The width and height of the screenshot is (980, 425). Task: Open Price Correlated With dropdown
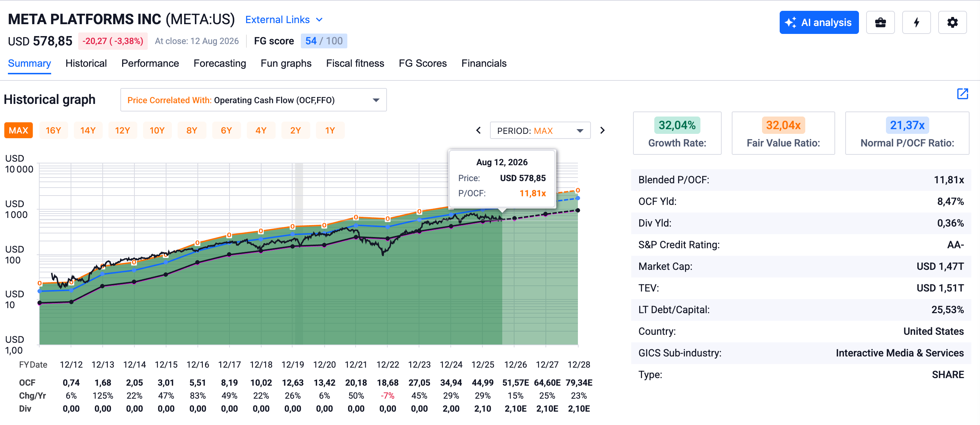pyautogui.click(x=253, y=100)
